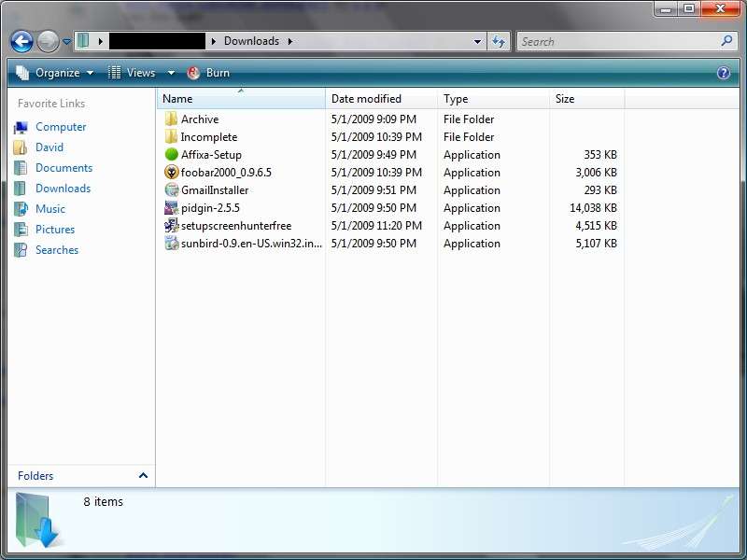
Task: Select the Archive folder icon
Action: click(171, 119)
